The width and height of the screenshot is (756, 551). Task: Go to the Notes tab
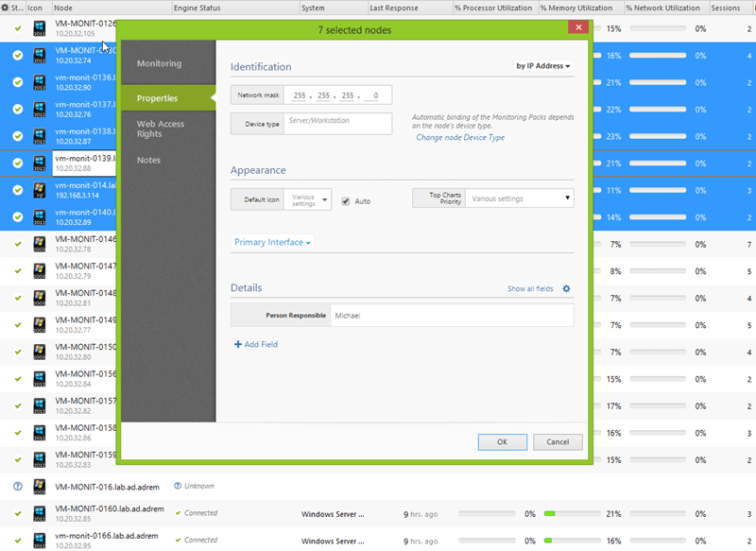coord(148,161)
